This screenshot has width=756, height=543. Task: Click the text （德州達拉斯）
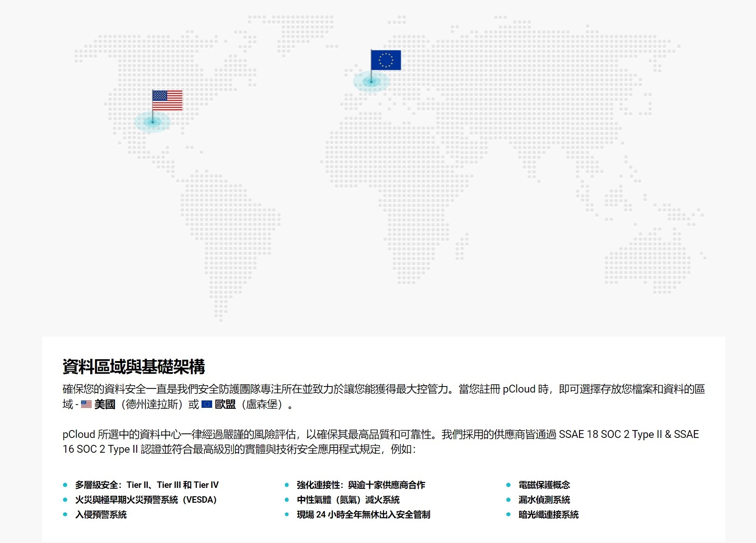[x=151, y=405]
